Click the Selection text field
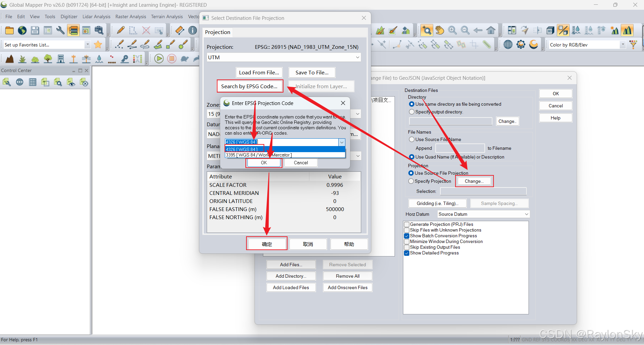This screenshot has height=345, width=644. click(x=483, y=191)
